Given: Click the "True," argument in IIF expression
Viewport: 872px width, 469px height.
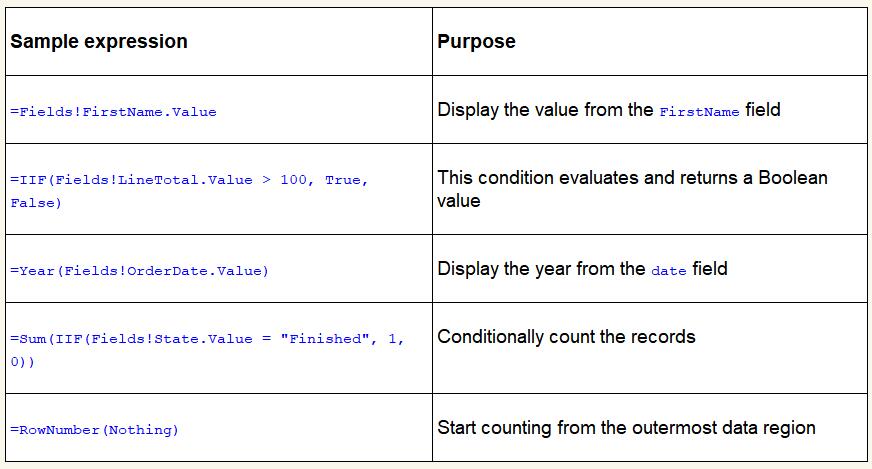Looking at the screenshot, I should pos(346,180).
